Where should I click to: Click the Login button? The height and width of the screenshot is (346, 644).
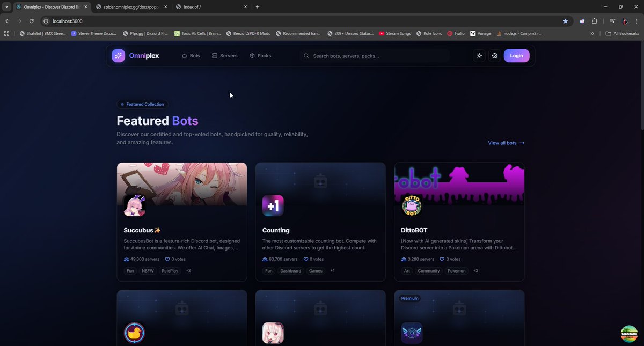[516, 56]
